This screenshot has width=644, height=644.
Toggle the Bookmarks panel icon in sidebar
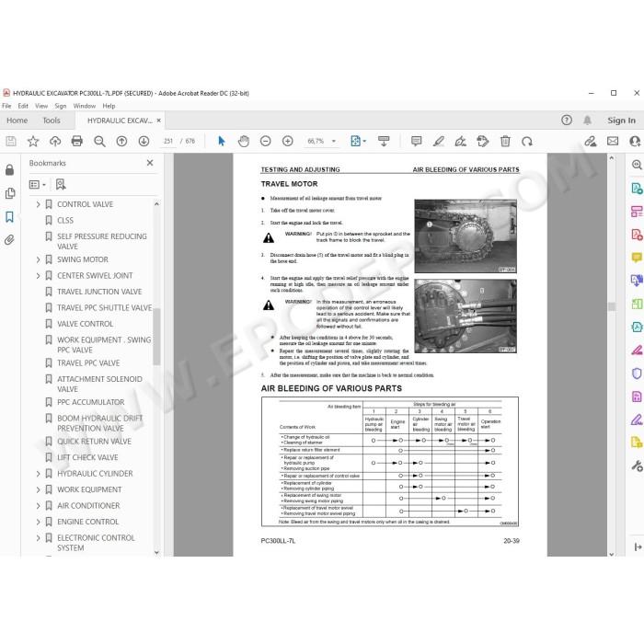[9, 217]
